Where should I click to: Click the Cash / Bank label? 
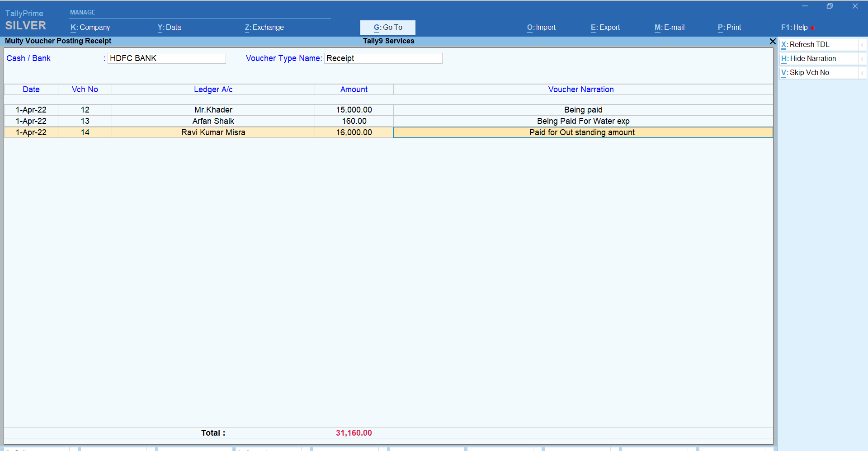pos(28,58)
